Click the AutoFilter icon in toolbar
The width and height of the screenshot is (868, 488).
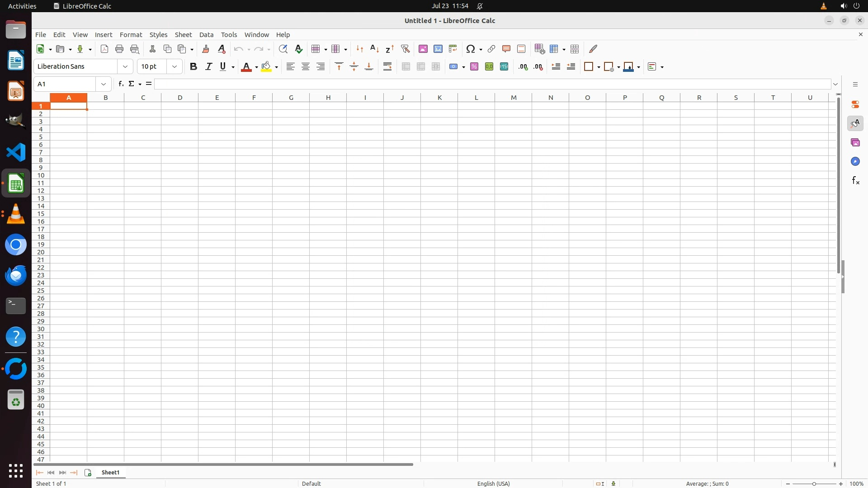(405, 49)
